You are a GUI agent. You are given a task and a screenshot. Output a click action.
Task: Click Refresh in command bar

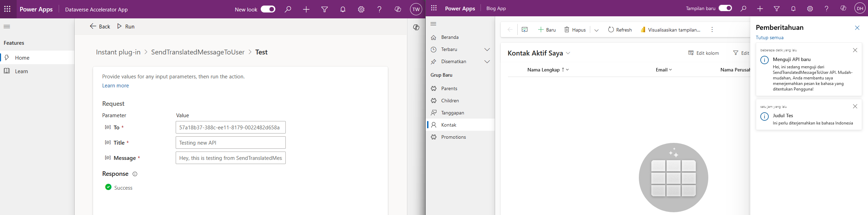coord(620,30)
